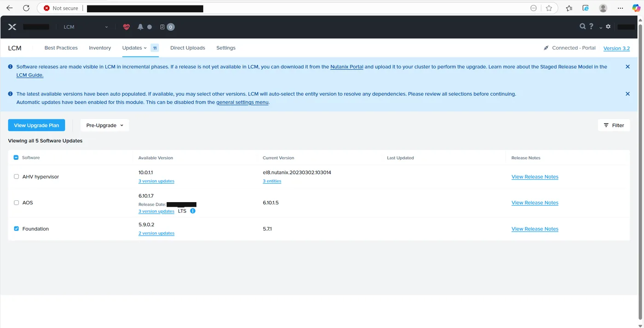The image size is (644, 328).
Task: Select the 6.10.1.5 current version text
Action: pos(270,203)
